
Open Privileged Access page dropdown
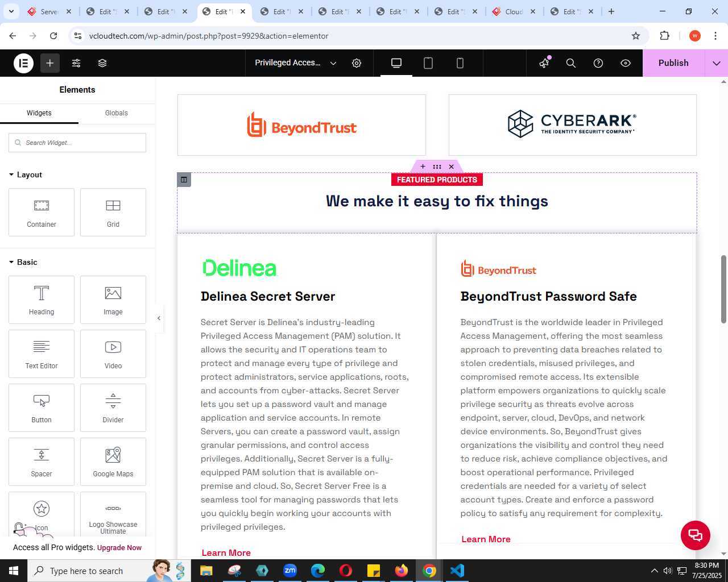pos(296,63)
